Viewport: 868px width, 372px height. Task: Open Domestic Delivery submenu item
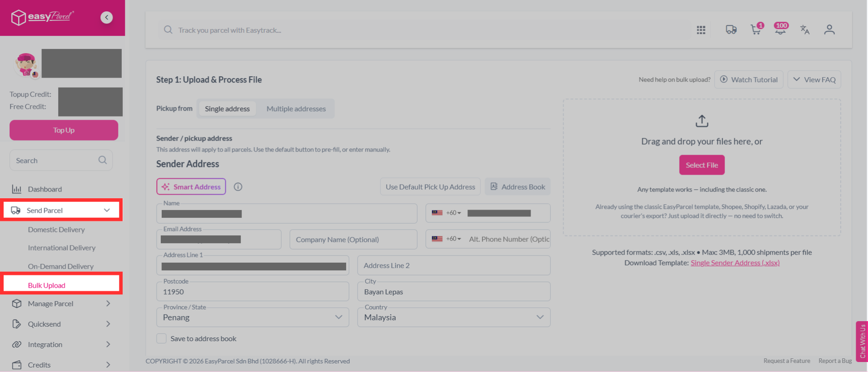point(56,230)
